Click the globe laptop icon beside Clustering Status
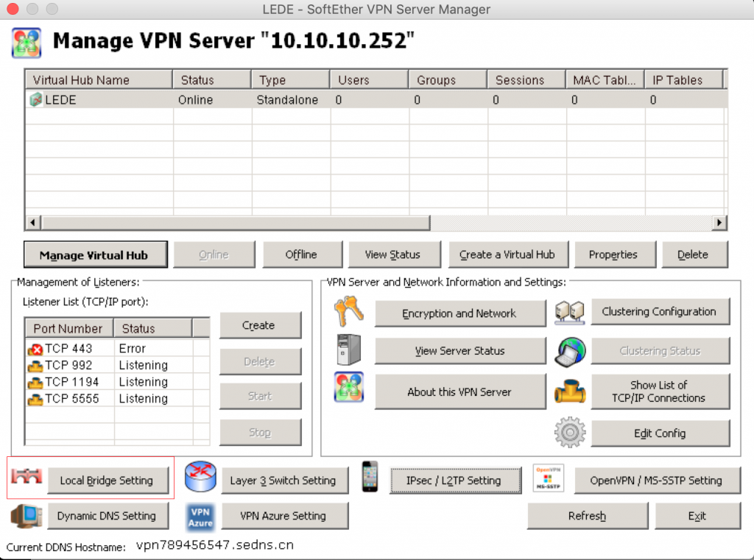This screenshot has height=560, width=754. (570, 351)
